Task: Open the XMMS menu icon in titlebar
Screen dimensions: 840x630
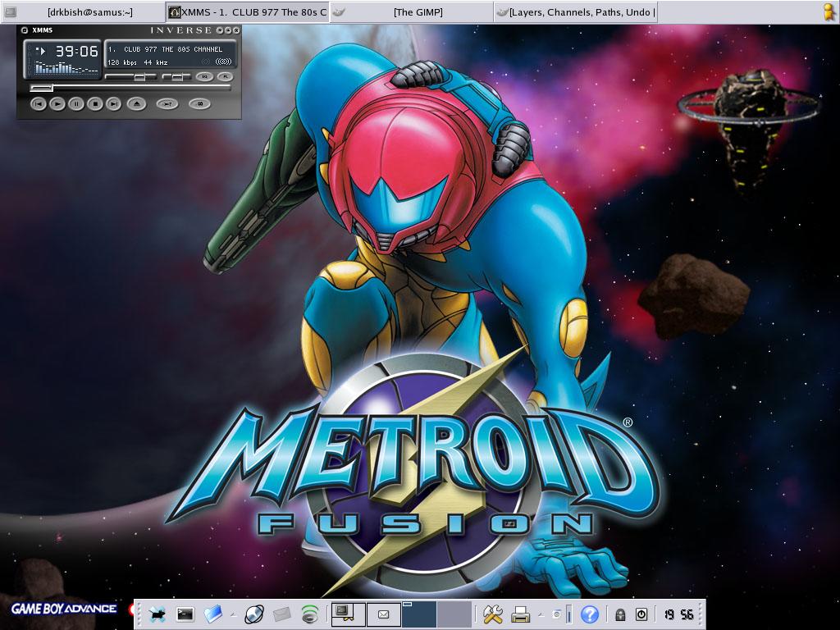Action: click(24, 30)
